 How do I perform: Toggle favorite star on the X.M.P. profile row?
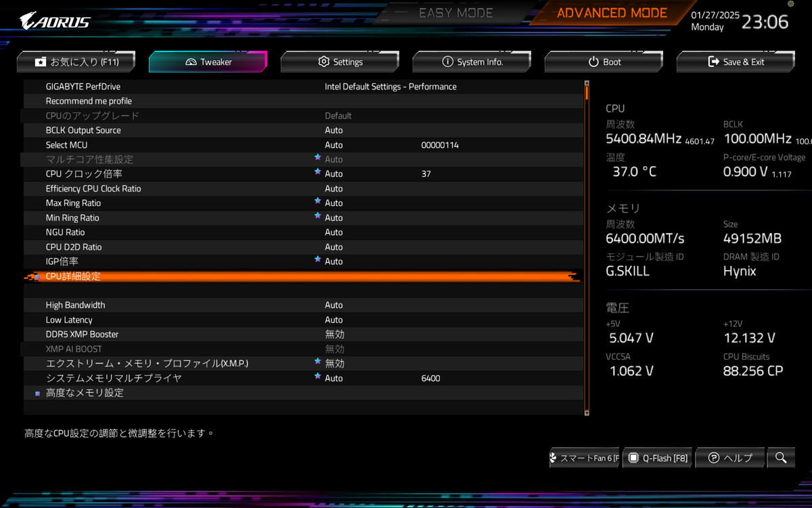point(317,362)
